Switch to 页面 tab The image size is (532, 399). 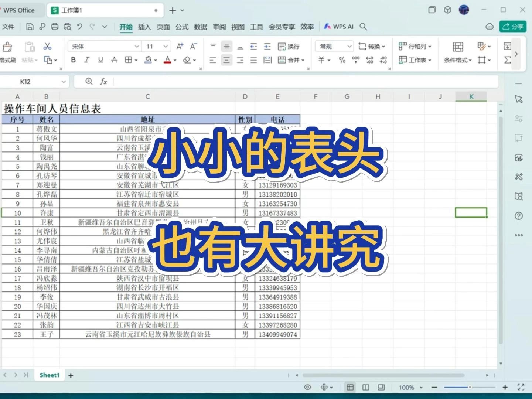[163, 27]
